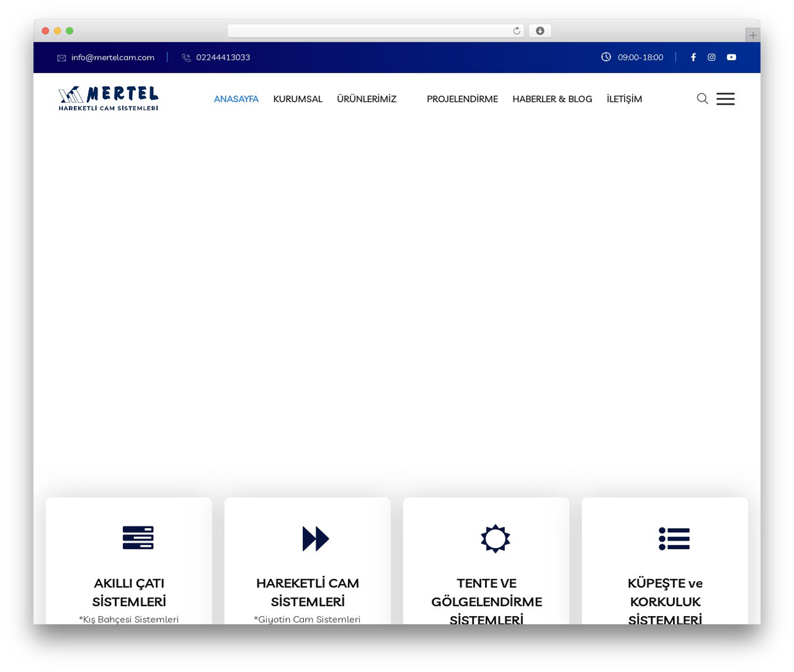Click the envelope email icon

[x=61, y=58]
